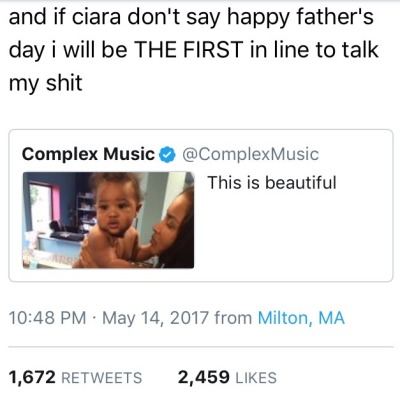Click the words 'THE FIRST' in the tweet
The image size is (400, 401).
click(188, 49)
